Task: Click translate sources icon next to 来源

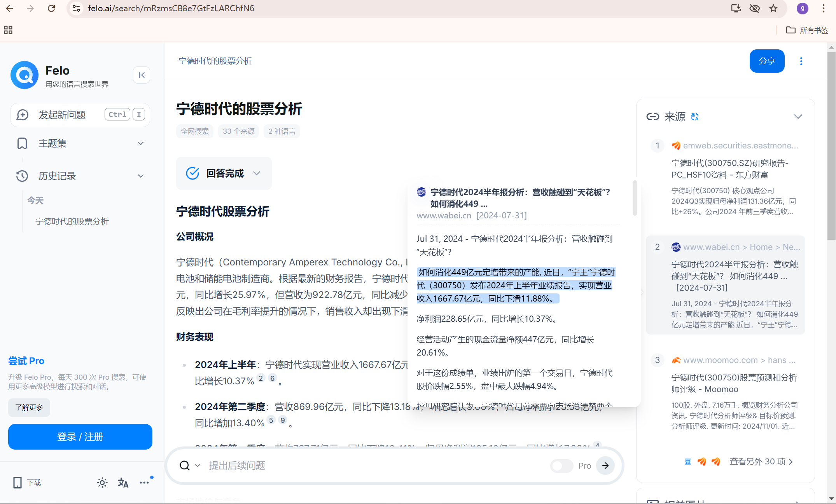Action: [x=695, y=117]
